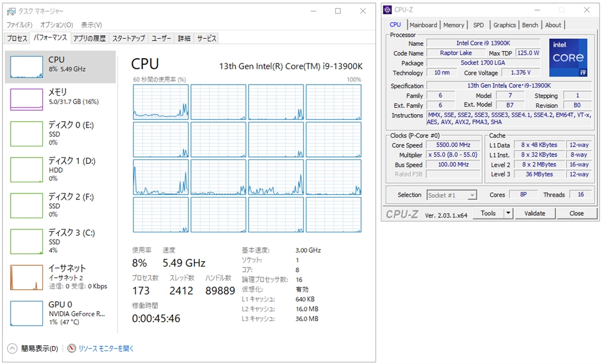The height and width of the screenshot is (364, 602).
Task: Click the Intel Core i9 logo in CPU-Z
Action: click(x=568, y=58)
